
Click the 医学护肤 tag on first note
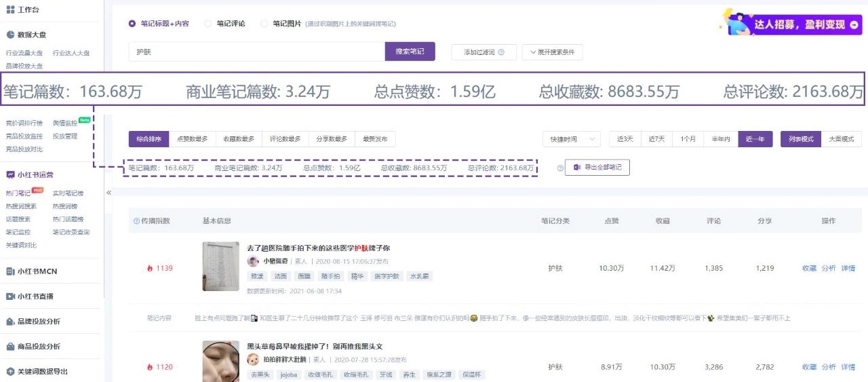(x=387, y=276)
